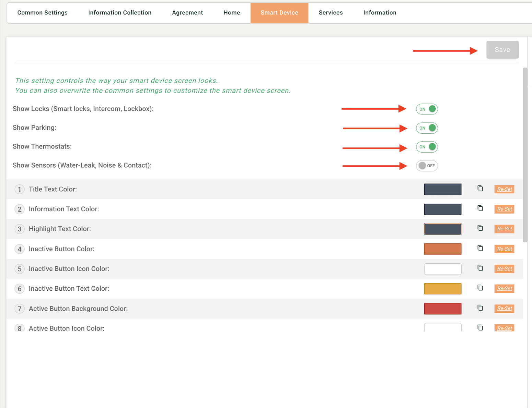Viewport: 532px width, 408px height.
Task: Re-Set the Active Button Background Color
Action: pos(504,309)
